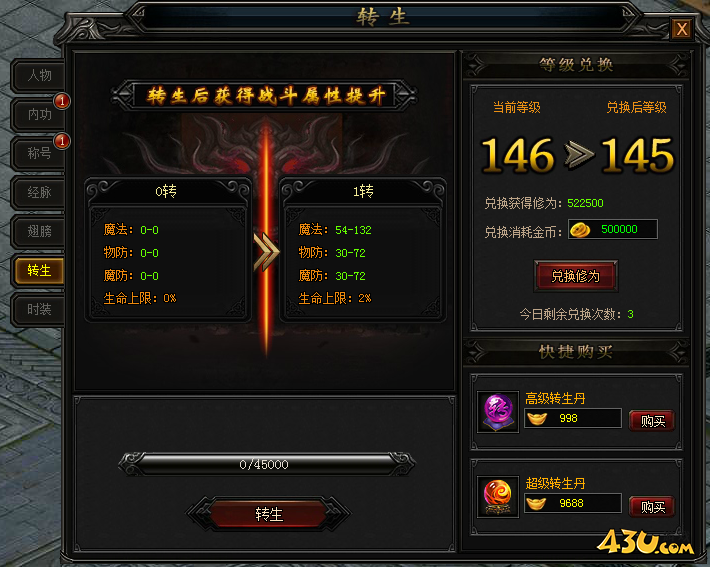Click the gold ingot icon beside 9688
This screenshot has height=567, width=710.
[537, 503]
